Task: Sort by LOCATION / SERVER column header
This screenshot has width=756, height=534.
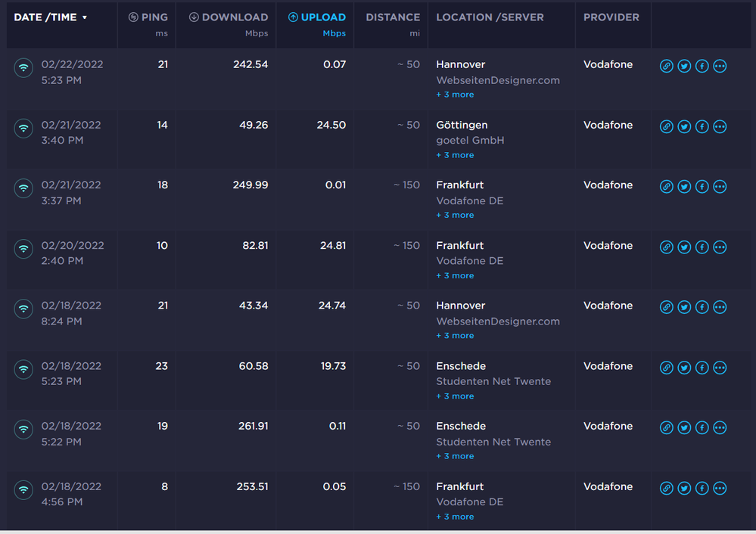Action: tap(490, 17)
